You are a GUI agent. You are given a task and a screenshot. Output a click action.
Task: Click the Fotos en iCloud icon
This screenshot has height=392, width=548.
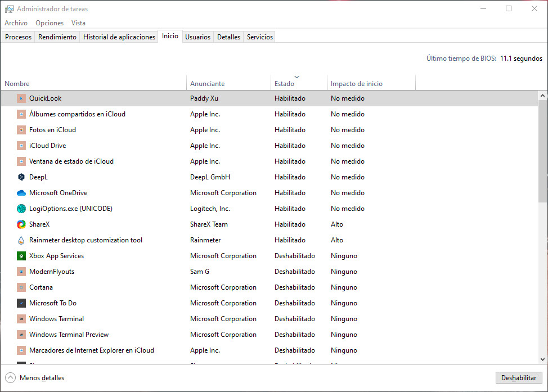(x=21, y=130)
